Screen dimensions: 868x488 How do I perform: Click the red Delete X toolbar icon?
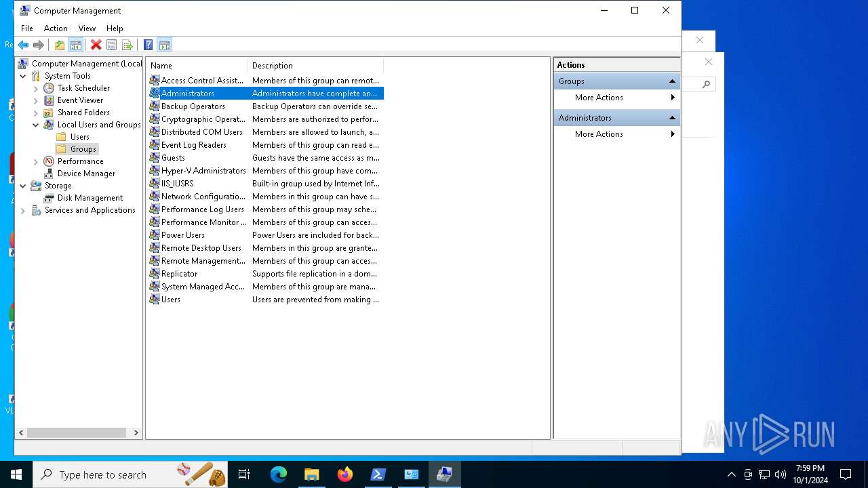point(96,45)
